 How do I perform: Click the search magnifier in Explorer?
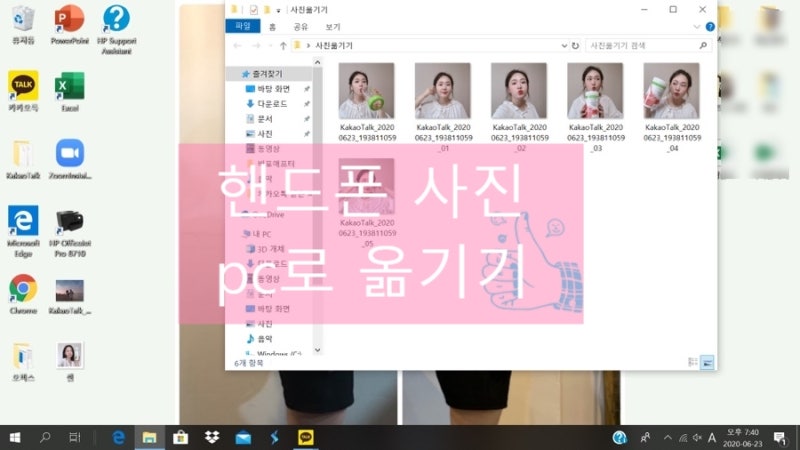coord(703,45)
